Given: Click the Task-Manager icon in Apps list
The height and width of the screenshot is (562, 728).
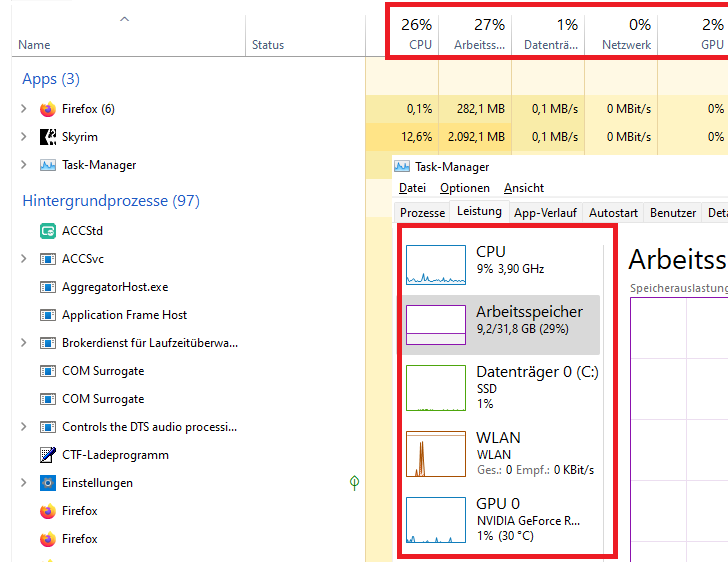Looking at the screenshot, I should coord(48,165).
